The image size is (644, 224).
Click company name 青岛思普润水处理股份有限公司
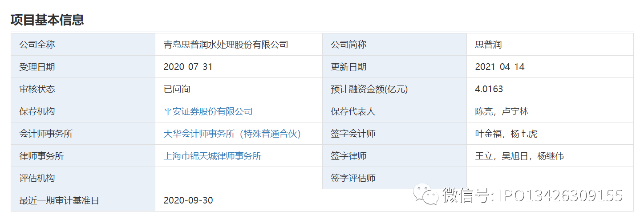coord(226,45)
